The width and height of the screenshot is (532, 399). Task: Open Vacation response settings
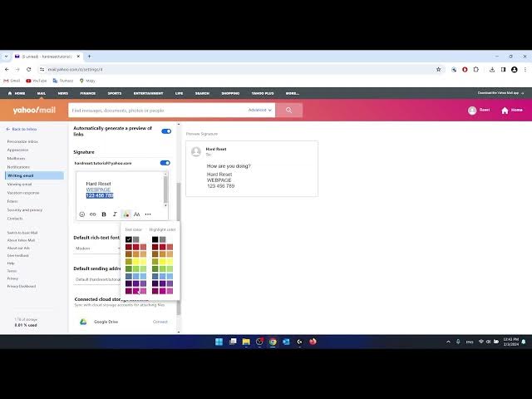(x=23, y=193)
